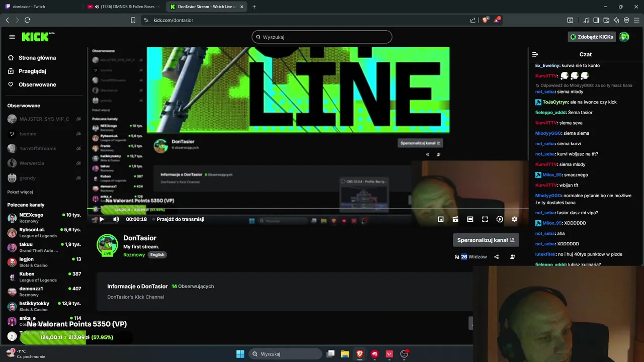Open Brave VPN shield icon

click(x=626, y=20)
